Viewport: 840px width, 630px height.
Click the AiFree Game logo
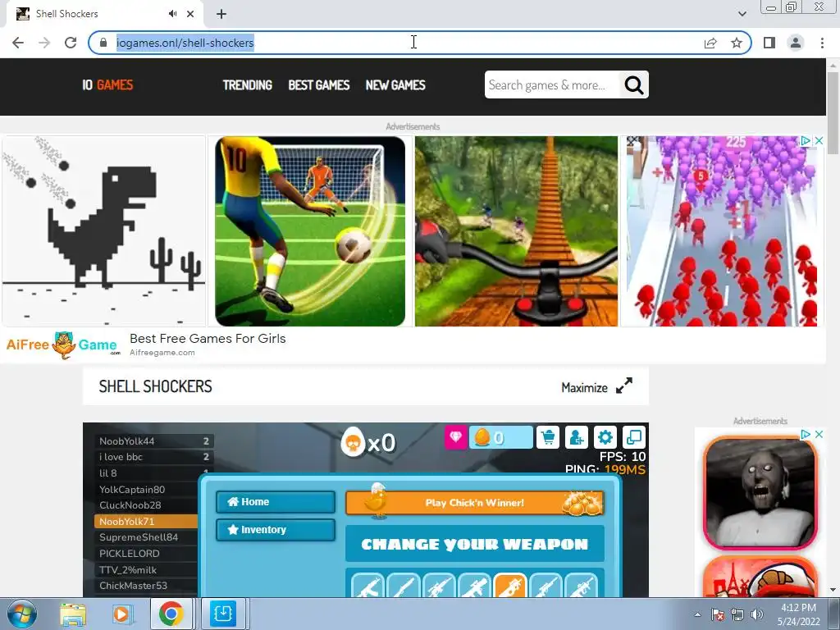[62, 345]
